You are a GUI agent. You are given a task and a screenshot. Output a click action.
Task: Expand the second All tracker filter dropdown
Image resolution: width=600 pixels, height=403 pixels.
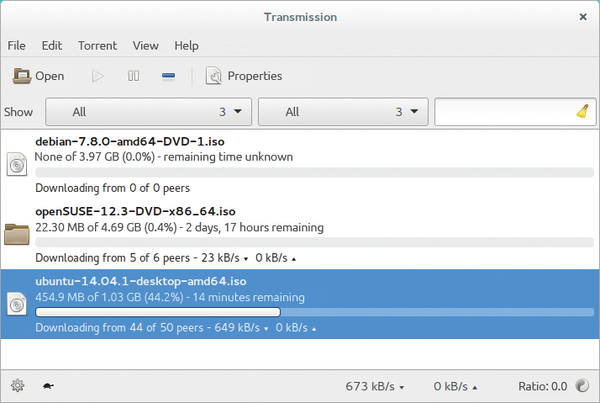pyautogui.click(x=343, y=112)
